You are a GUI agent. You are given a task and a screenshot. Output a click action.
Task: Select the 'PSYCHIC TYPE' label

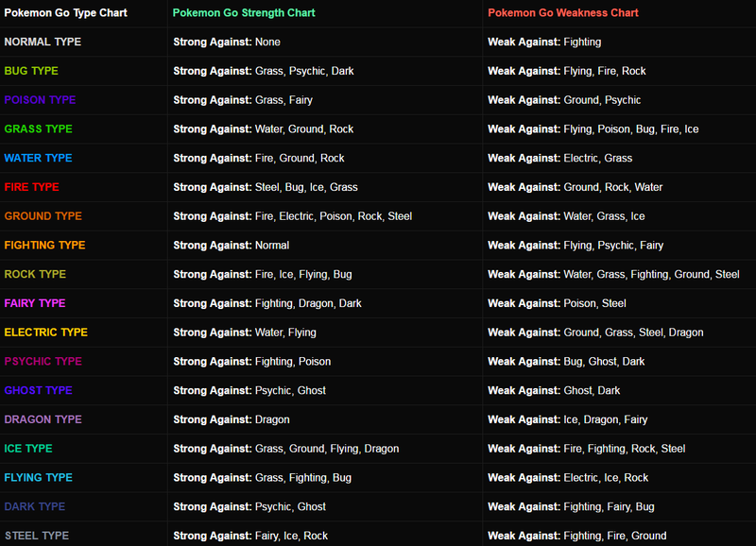[43, 362]
